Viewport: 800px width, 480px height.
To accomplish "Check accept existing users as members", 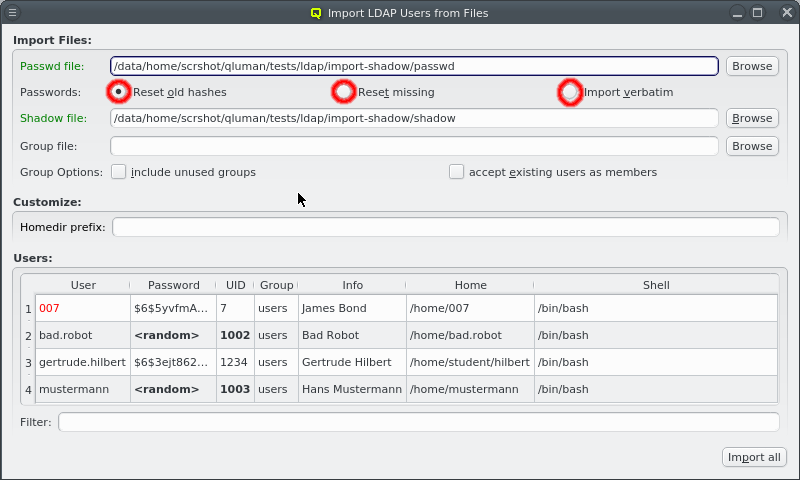I will [x=456, y=172].
